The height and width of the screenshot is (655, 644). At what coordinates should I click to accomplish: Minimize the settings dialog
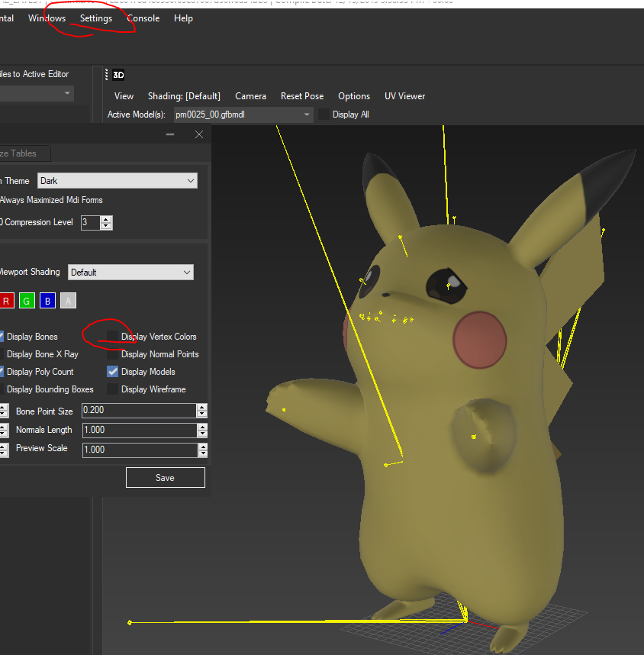[x=170, y=134]
